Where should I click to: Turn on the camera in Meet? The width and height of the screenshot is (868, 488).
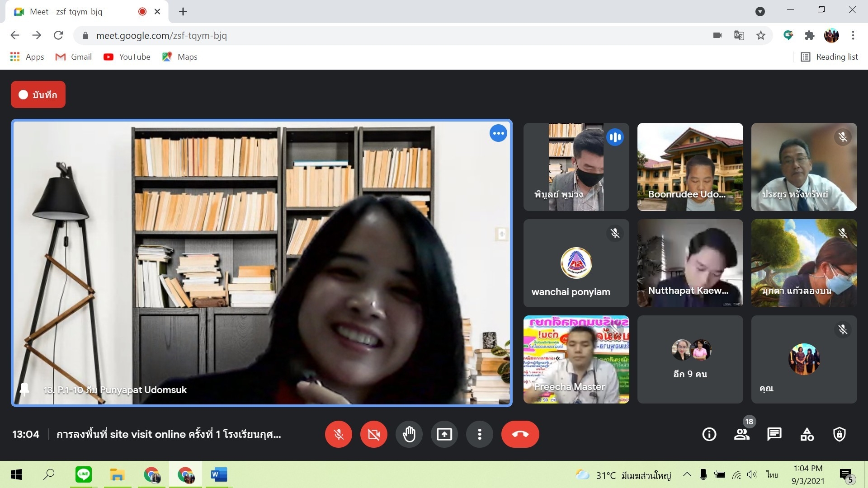[x=373, y=434]
